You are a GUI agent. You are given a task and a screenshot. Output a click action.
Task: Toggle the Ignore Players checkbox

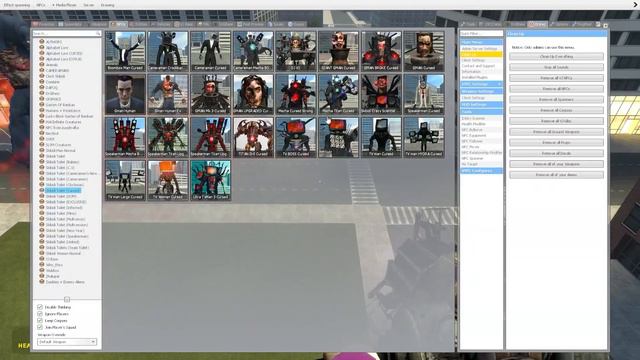[x=40, y=313]
